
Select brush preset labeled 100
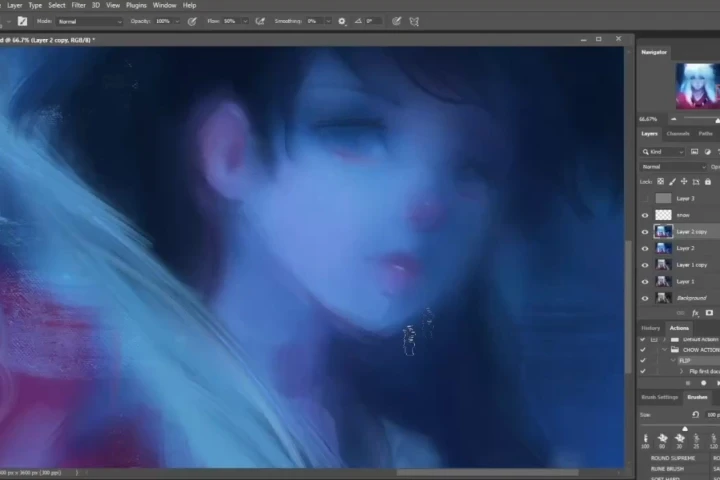[645, 441]
